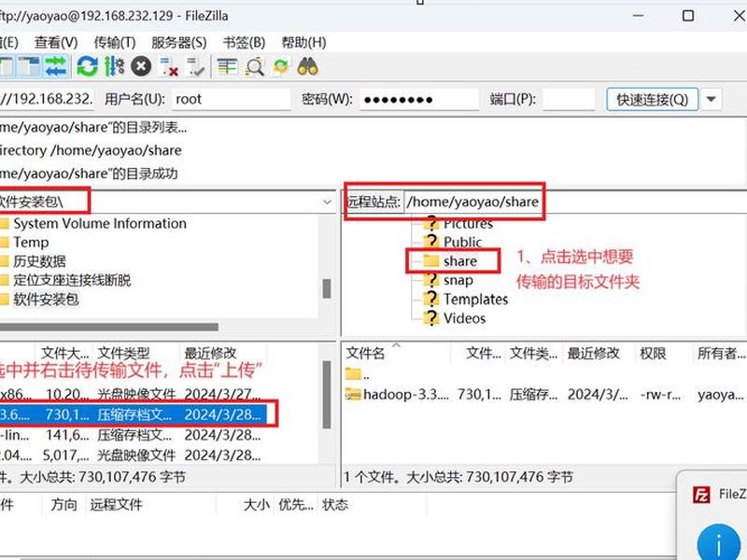Viewport: 747px width, 560px height.
Task: Click the process queue toolbar icon
Action: [x=114, y=66]
